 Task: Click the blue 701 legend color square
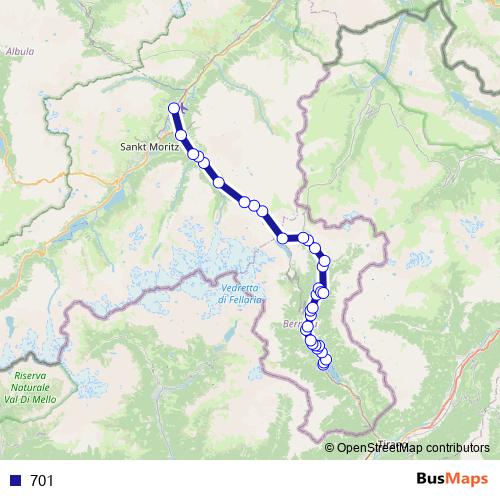(x=15, y=480)
